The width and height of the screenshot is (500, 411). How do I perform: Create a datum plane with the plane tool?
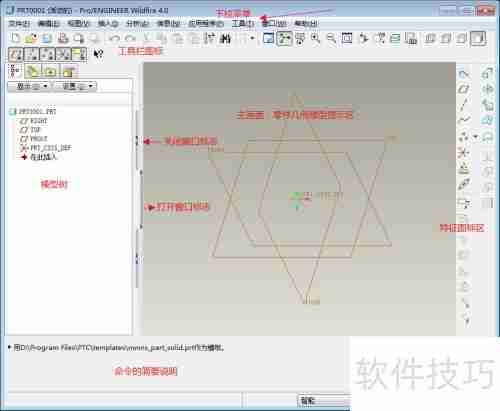click(464, 89)
